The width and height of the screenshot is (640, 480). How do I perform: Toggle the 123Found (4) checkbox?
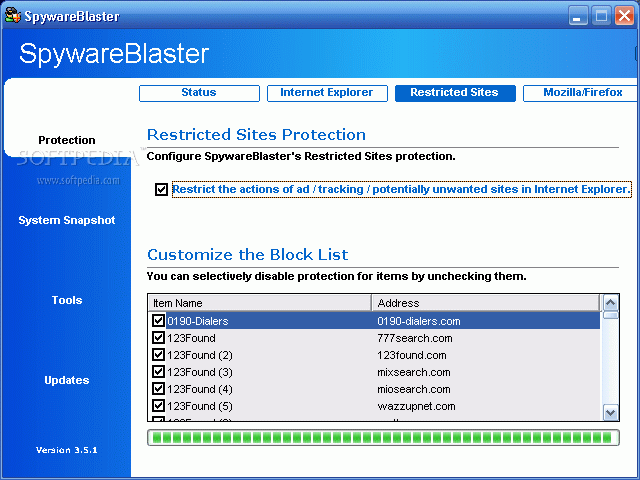pos(158,389)
